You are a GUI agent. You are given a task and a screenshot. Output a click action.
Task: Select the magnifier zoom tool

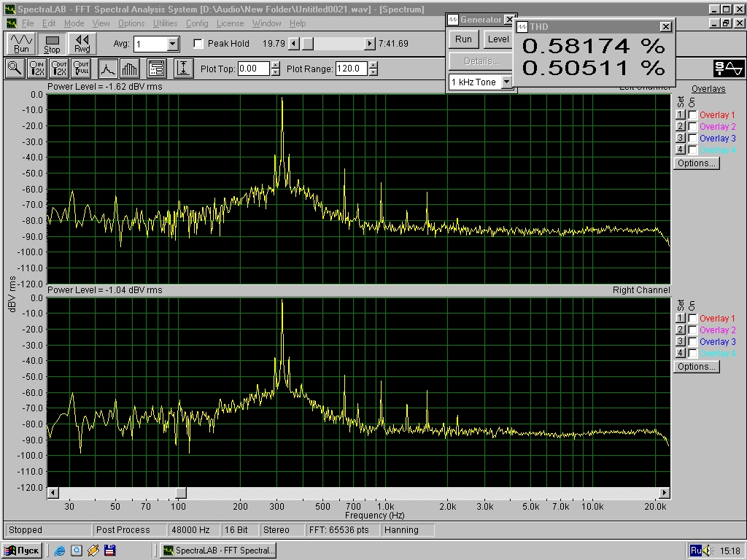tap(14, 69)
